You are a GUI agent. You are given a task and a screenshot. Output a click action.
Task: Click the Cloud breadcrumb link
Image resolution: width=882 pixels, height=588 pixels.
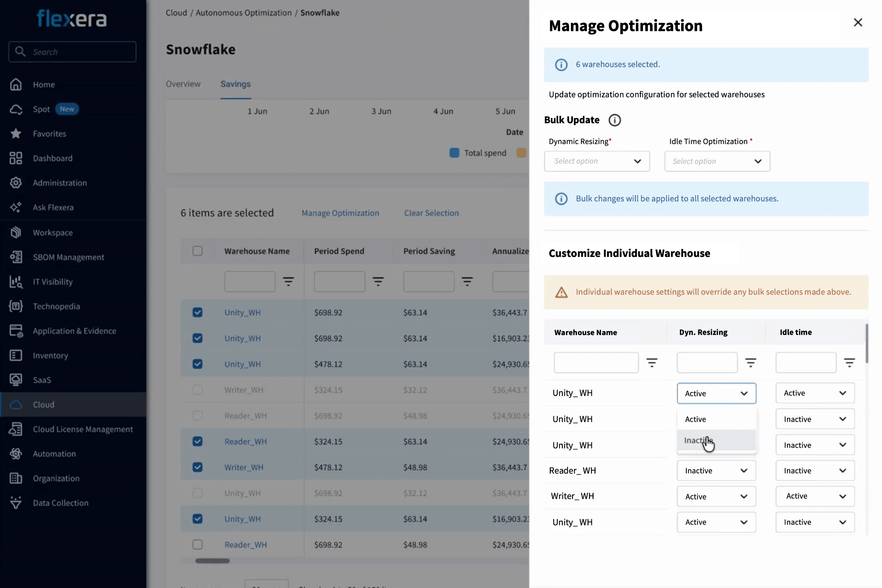click(x=176, y=13)
